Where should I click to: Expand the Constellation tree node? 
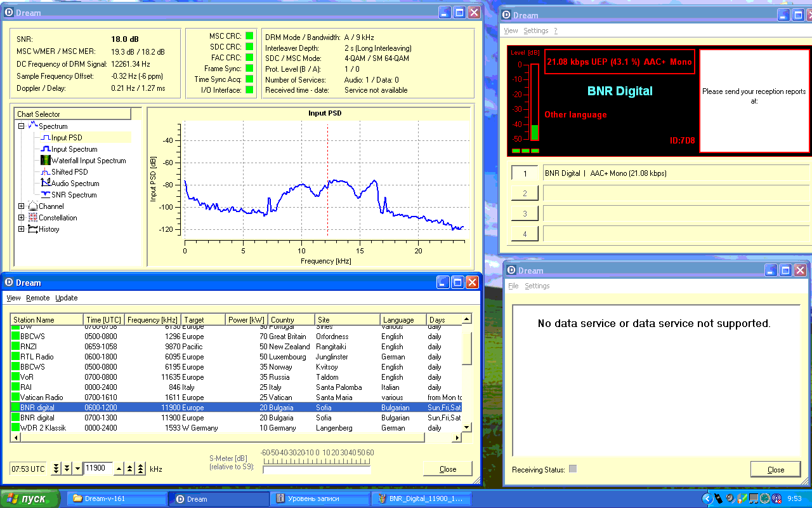coord(22,218)
